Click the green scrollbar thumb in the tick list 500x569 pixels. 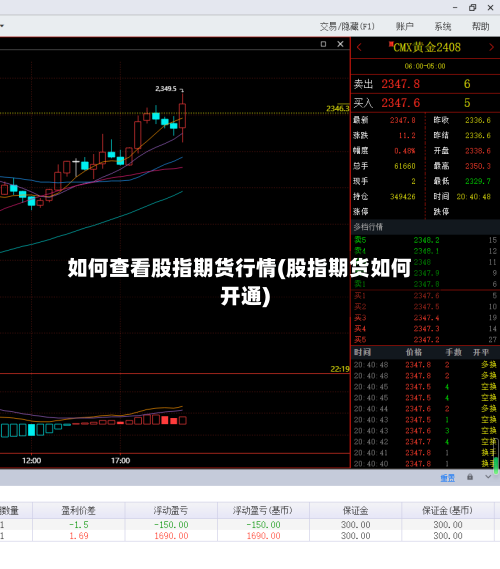coord(496,465)
